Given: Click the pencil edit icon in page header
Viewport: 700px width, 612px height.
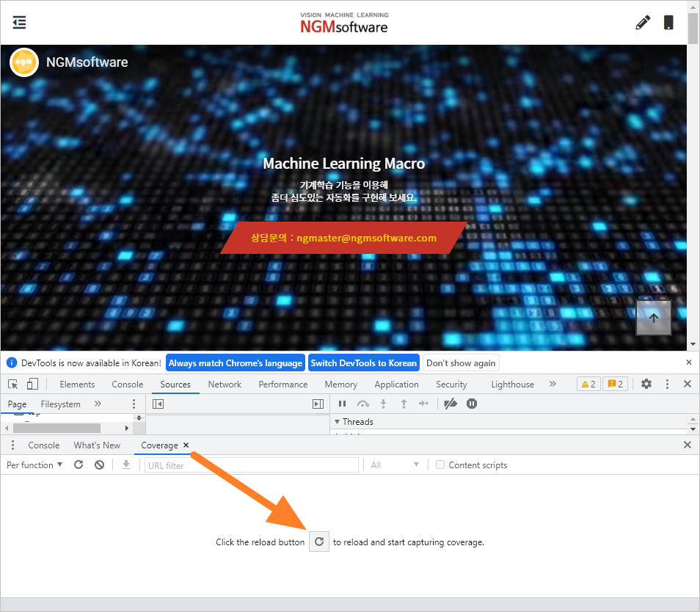Looking at the screenshot, I should 643,22.
